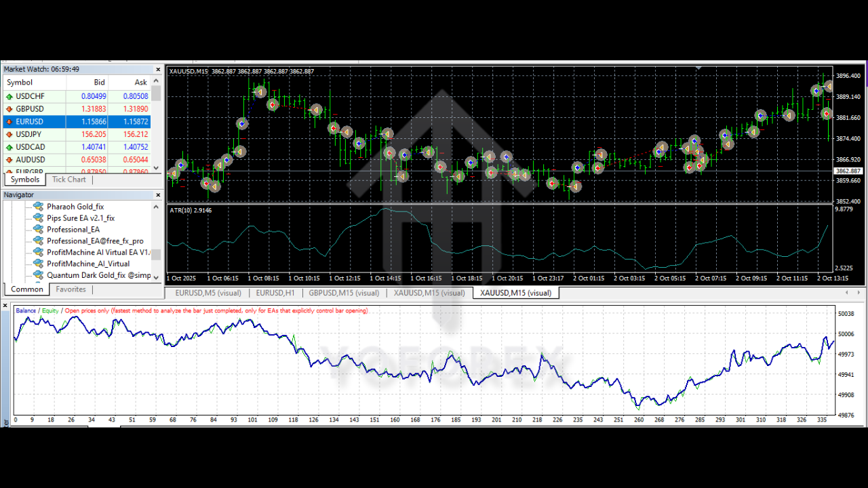Select the Professional_EA robot icon in Navigator
Viewport: 868px width, 488px height.
(x=39, y=229)
